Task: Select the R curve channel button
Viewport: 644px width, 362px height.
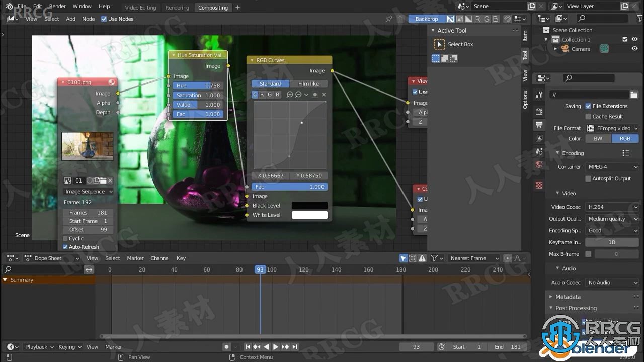Action: 262,95
